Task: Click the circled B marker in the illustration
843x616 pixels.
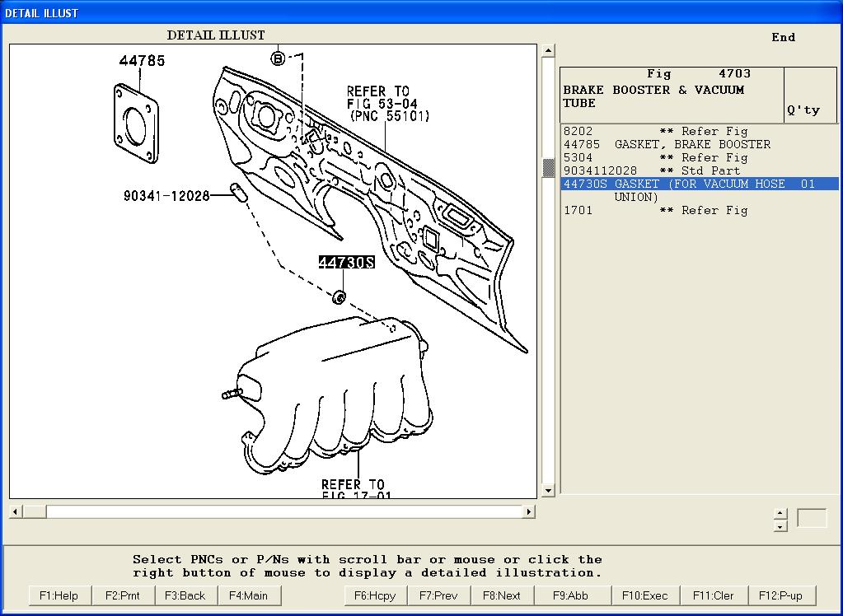Action: [x=278, y=58]
